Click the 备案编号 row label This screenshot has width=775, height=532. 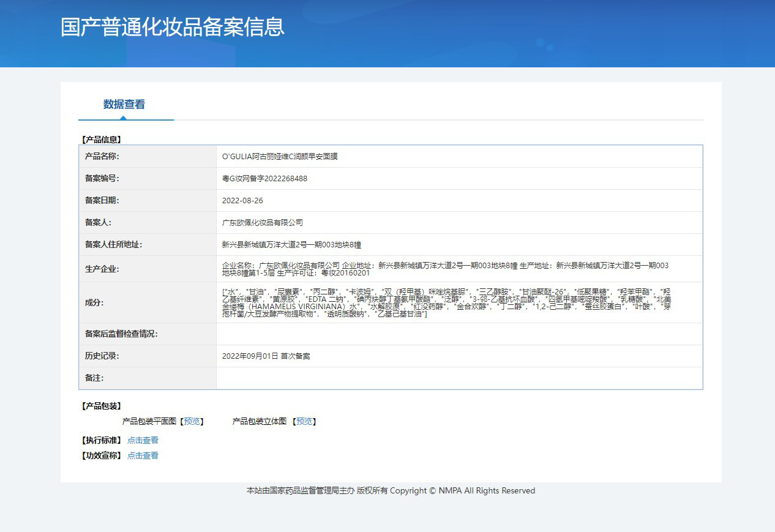102,179
